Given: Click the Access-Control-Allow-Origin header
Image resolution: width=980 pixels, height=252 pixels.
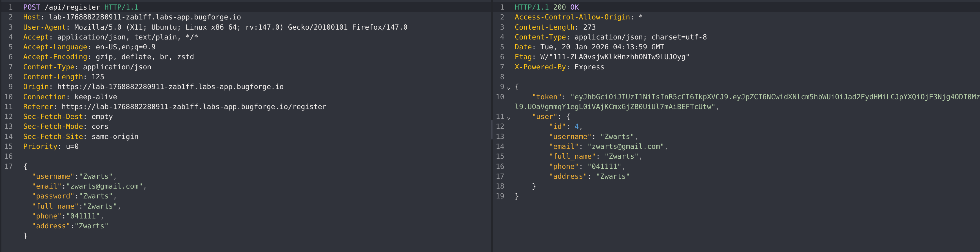Looking at the screenshot, I should click(x=578, y=17).
